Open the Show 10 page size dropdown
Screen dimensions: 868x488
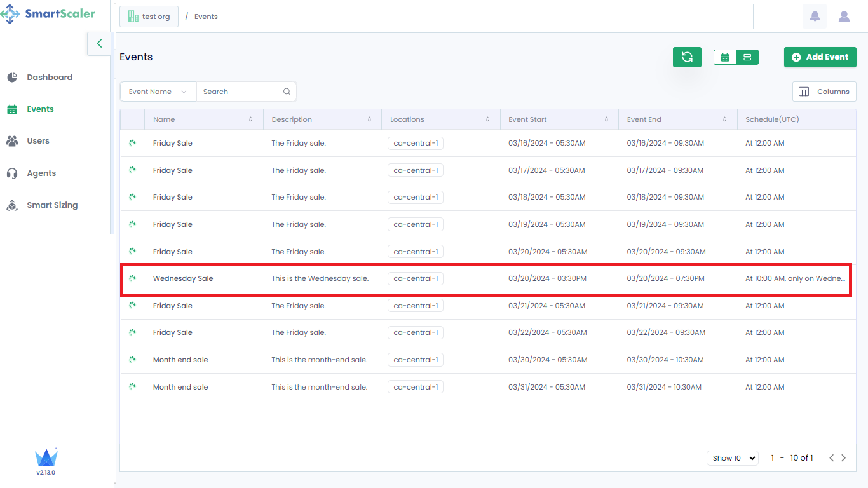[x=733, y=458]
